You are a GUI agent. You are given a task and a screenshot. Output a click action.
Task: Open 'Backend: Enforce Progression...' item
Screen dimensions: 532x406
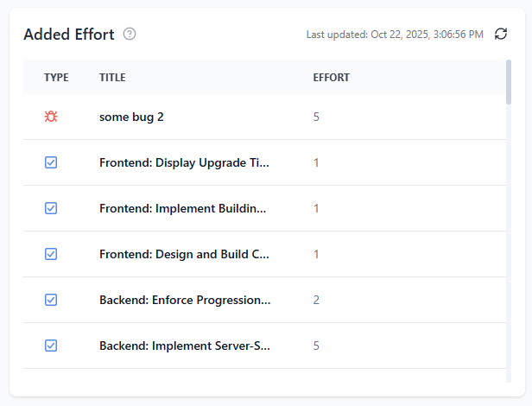coord(185,300)
